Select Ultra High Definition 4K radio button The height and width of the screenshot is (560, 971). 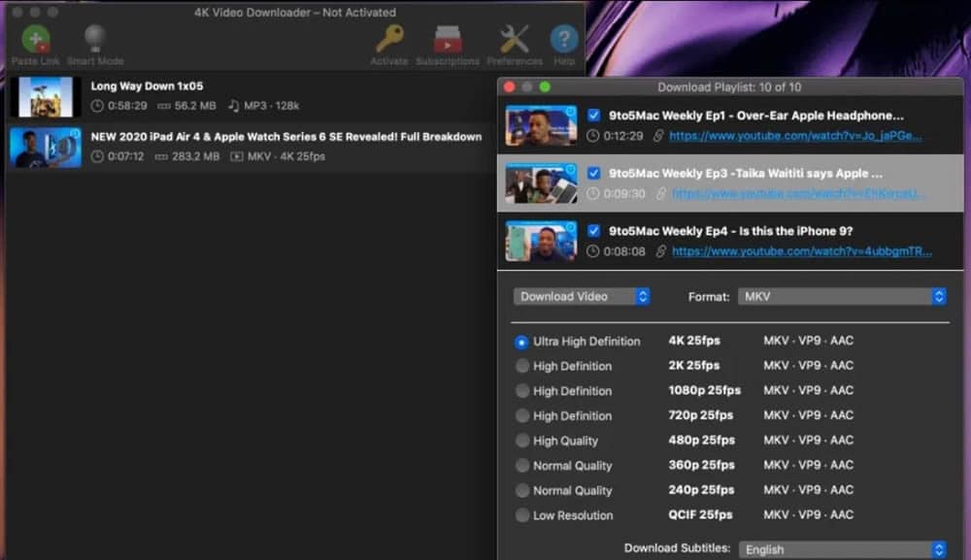[x=521, y=342]
